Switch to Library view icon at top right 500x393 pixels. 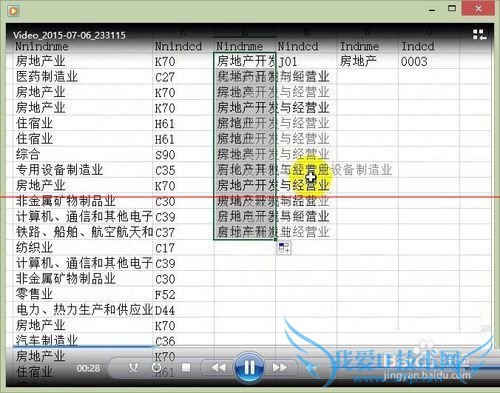click(x=480, y=35)
